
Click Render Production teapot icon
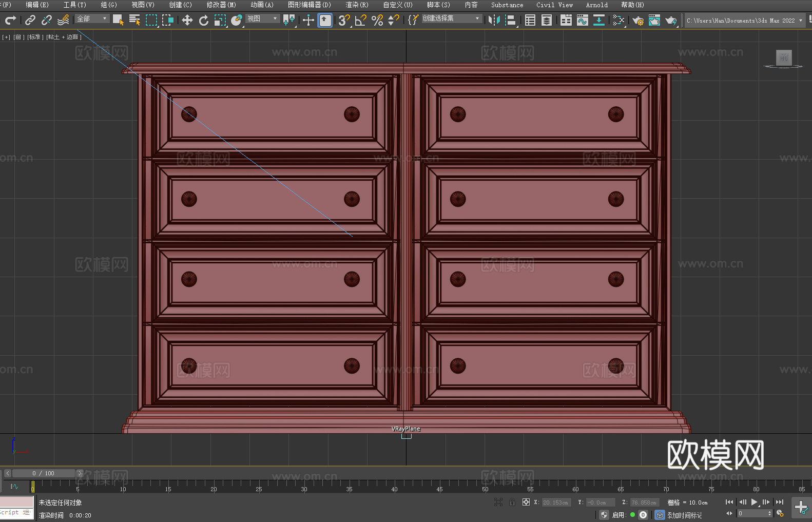(x=671, y=20)
